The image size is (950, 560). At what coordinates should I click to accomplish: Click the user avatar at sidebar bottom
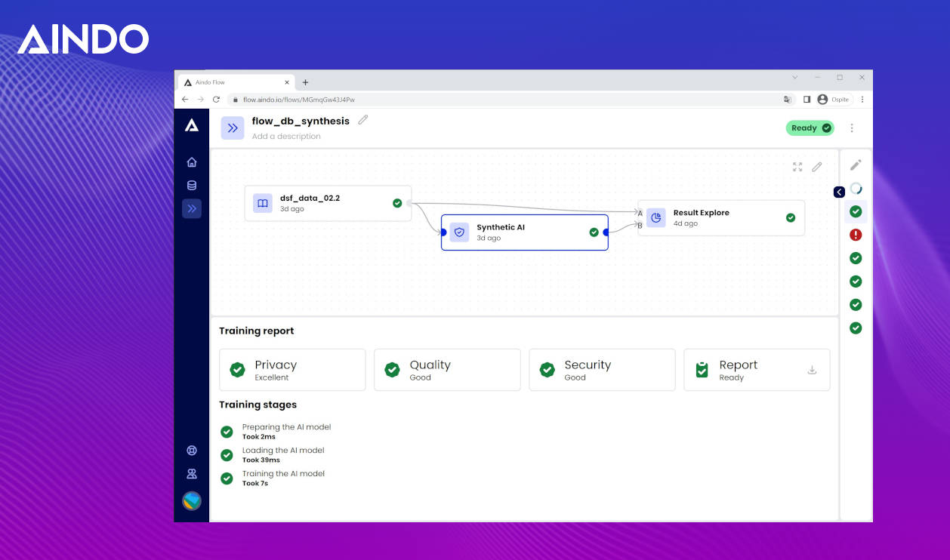[x=192, y=501]
